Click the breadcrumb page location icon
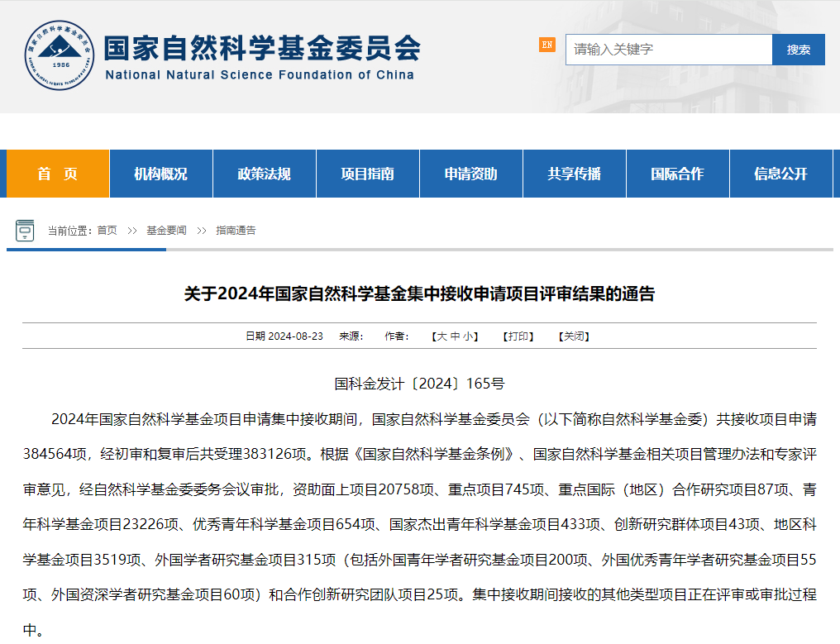840x644 pixels. click(25, 231)
